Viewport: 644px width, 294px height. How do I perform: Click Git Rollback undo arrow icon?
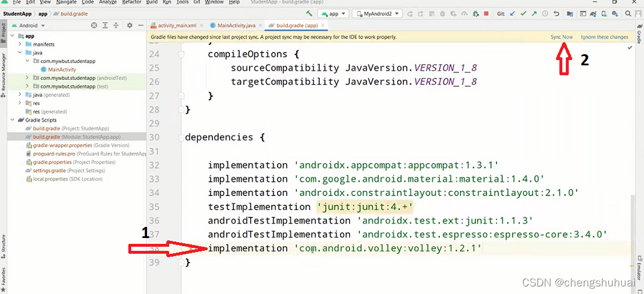[x=556, y=13]
